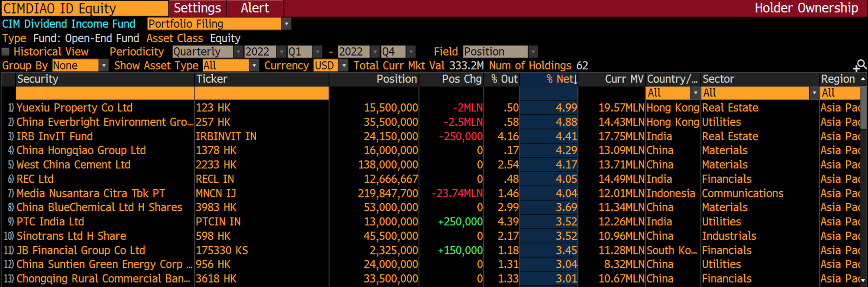Click ticker IRBINVIT IN

click(226, 136)
